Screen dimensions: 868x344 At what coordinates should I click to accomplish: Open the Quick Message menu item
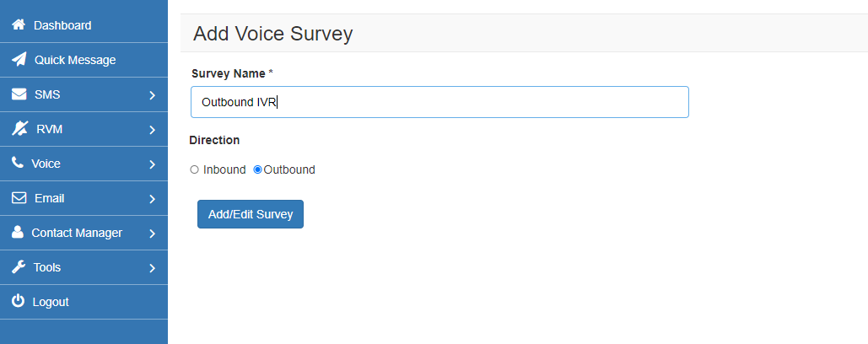pos(74,60)
